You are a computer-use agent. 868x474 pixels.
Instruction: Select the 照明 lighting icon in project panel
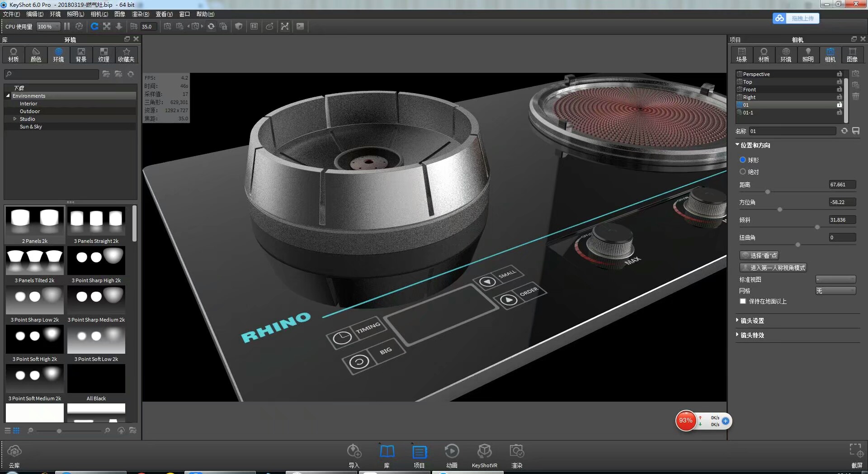point(807,55)
